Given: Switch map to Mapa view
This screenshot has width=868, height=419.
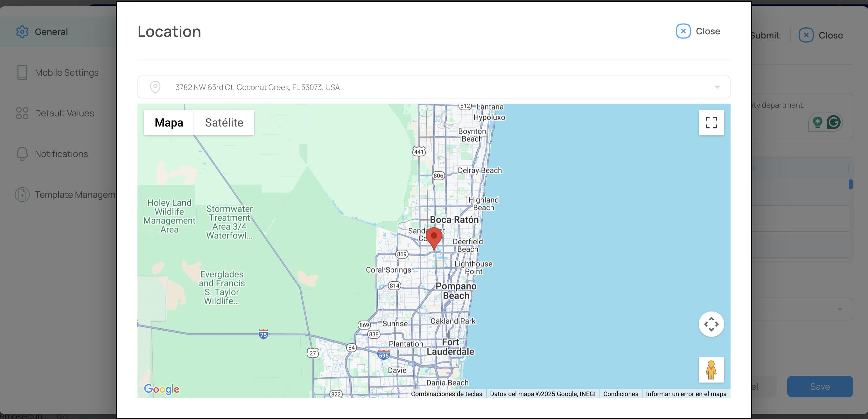Looking at the screenshot, I should click(x=169, y=122).
